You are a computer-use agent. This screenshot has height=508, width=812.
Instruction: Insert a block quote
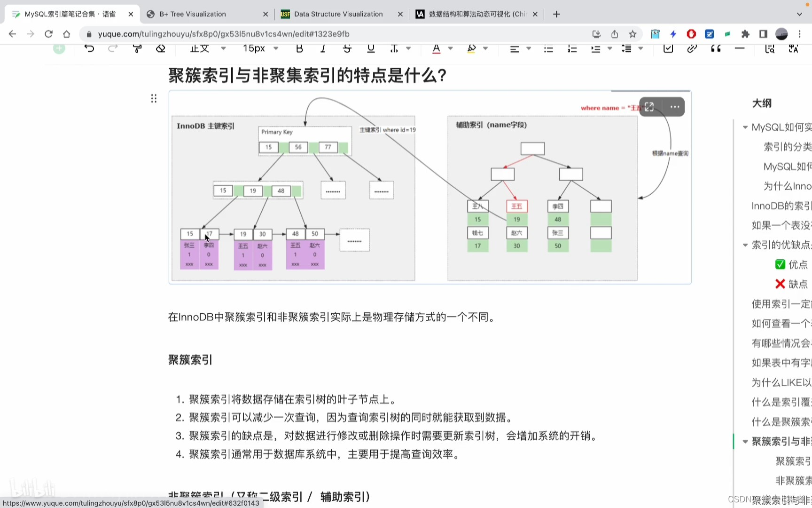pos(716,48)
